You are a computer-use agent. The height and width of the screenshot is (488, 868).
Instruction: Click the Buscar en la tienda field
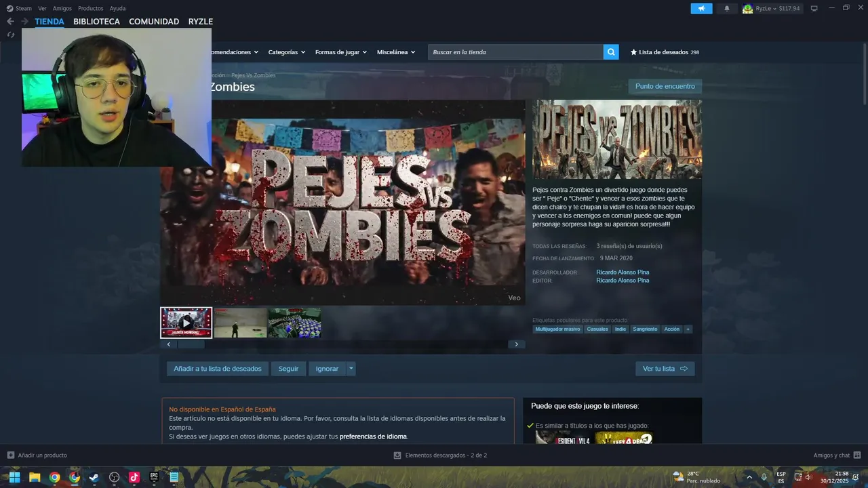(515, 52)
